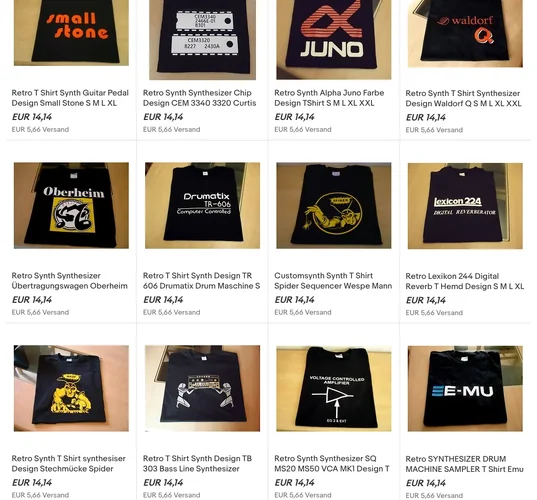Screen dimensions: 537x500
Task: Open the Small Stone t-shirt photo
Action: coord(71,33)
